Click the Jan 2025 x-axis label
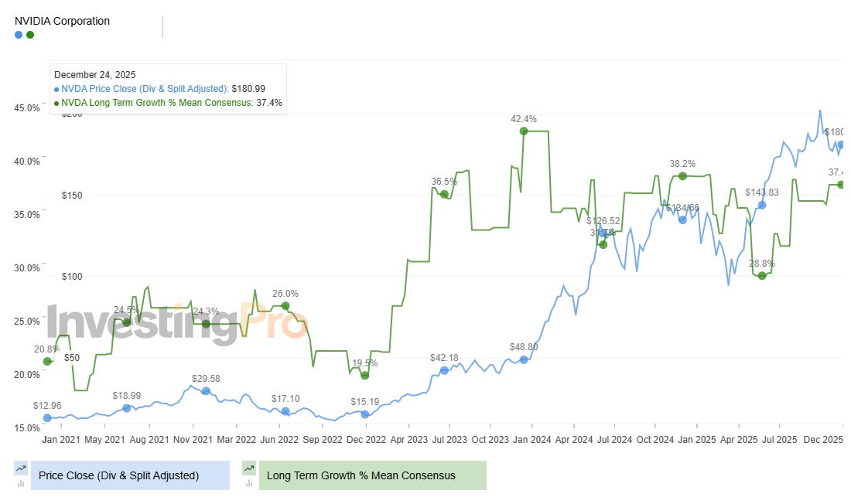 [x=697, y=439]
